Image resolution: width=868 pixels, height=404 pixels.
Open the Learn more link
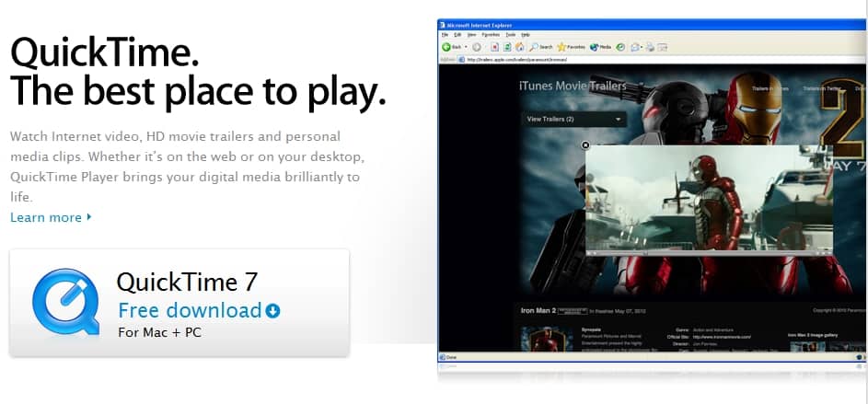pyautogui.click(x=50, y=217)
